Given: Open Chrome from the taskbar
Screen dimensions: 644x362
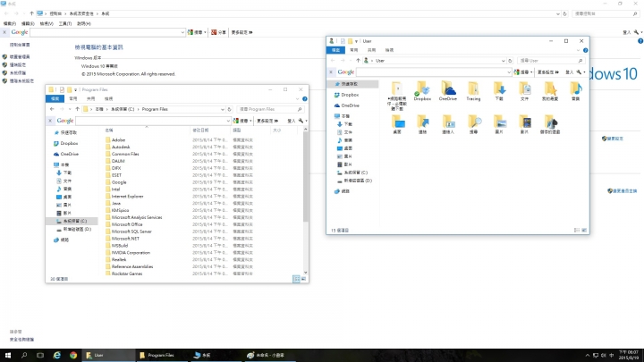Looking at the screenshot, I should tap(73, 355).
